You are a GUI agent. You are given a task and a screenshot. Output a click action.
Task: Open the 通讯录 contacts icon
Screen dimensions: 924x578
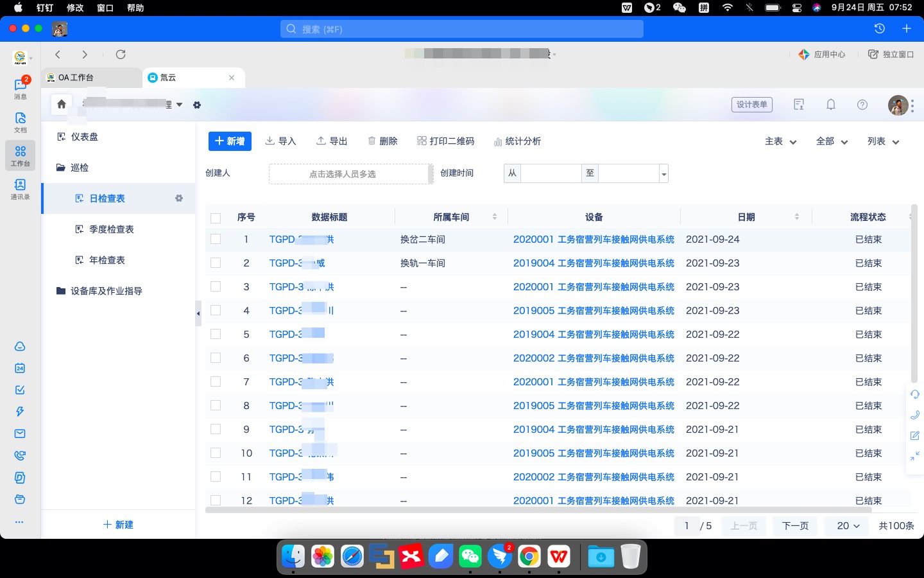click(21, 189)
